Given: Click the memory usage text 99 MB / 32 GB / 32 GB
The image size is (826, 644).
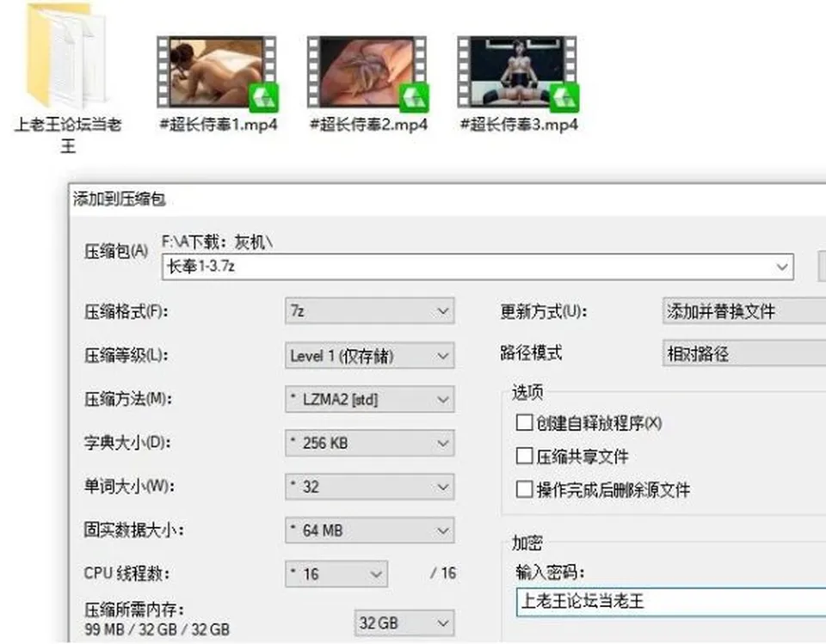Looking at the screenshot, I should pyautogui.click(x=157, y=629).
